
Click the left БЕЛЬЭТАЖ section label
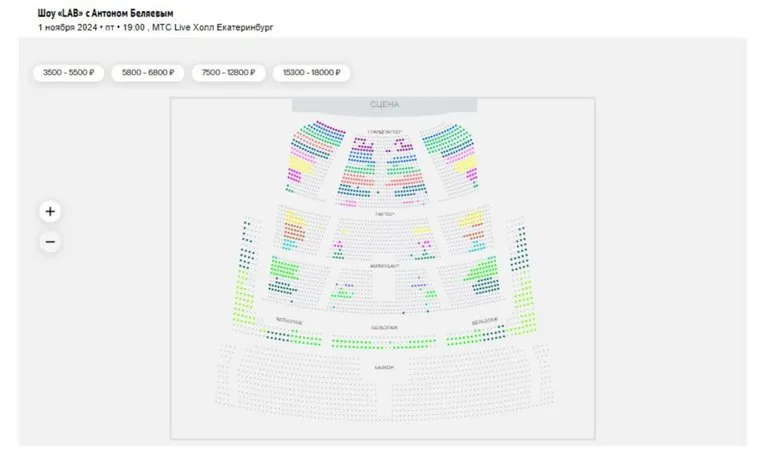click(x=288, y=321)
